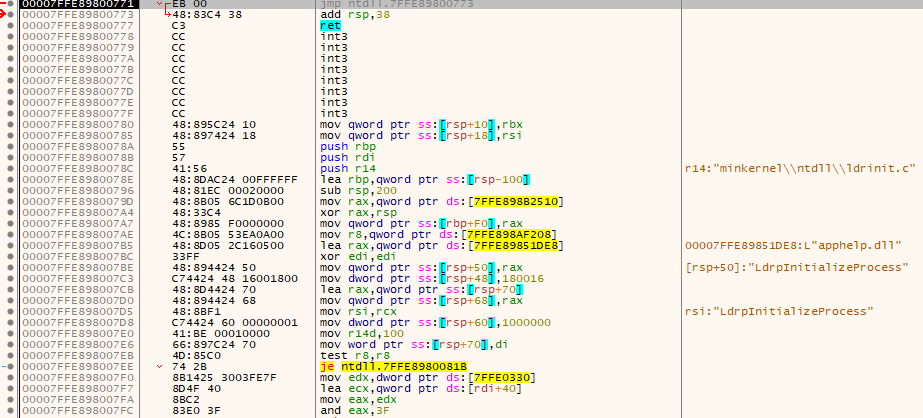Select address 00007FFE898007C3
This screenshot has height=418, width=923.
(x=78, y=278)
